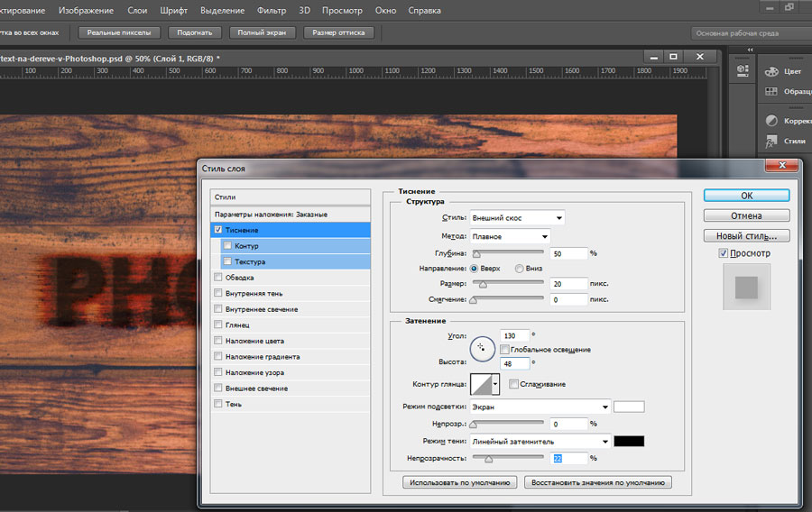Open the 3D menu
Image resolution: width=812 pixels, height=512 pixels.
(305, 10)
